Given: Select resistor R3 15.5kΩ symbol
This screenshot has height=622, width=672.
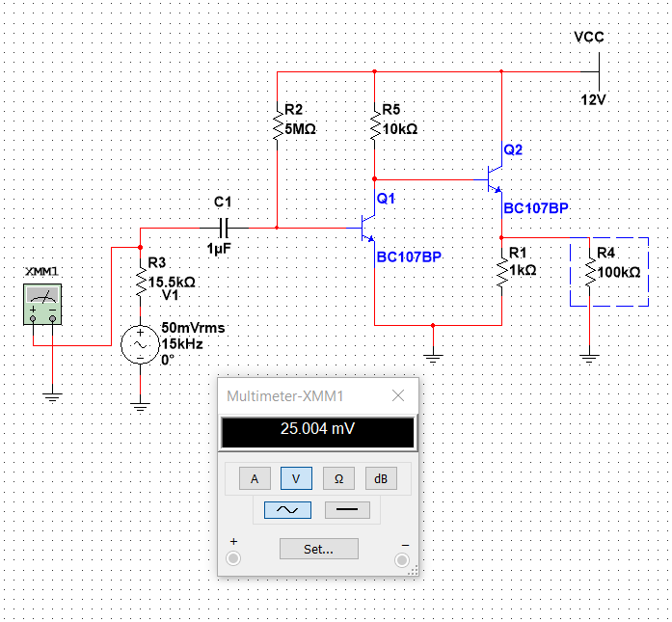Looking at the screenshot, I should [x=141, y=281].
